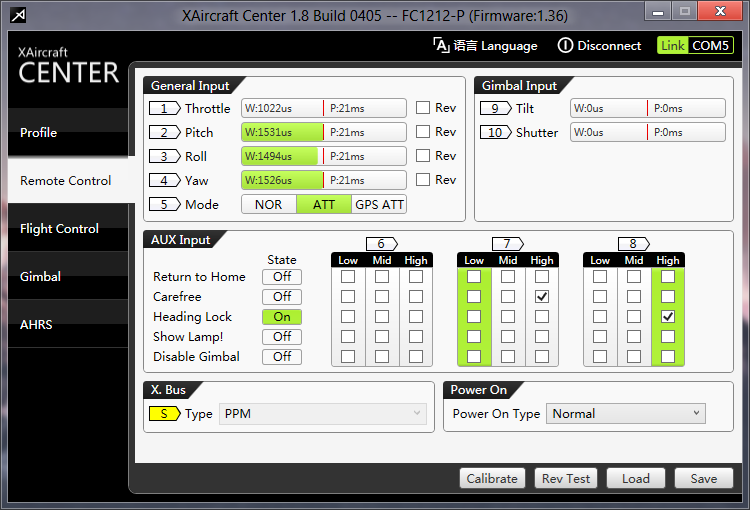The image size is (750, 510).
Task: Click channel 2 Pitch tag
Action: click(x=165, y=133)
